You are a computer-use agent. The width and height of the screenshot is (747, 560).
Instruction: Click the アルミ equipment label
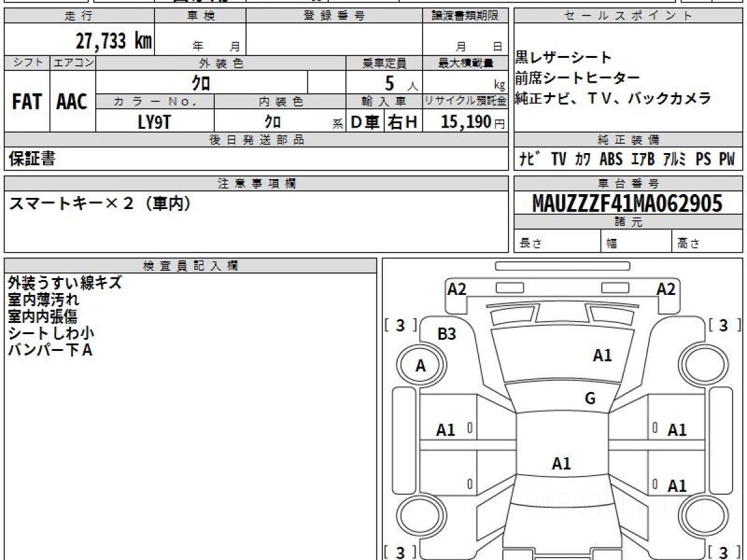coord(675,159)
